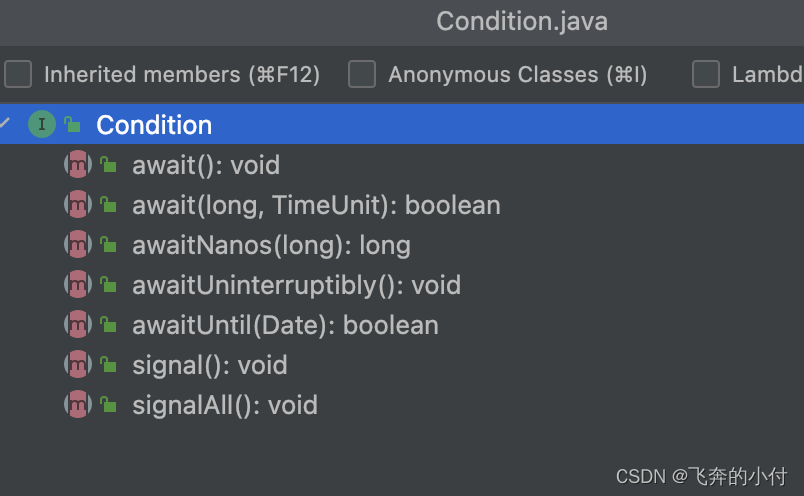
Task: Go to signalAll(): void method
Action: tap(224, 405)
